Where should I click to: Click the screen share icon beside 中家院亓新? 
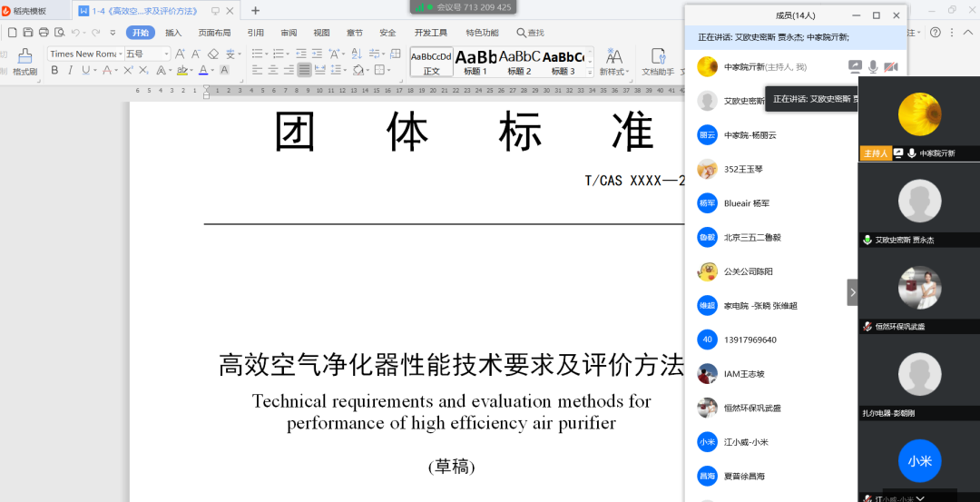click(854, 66)
